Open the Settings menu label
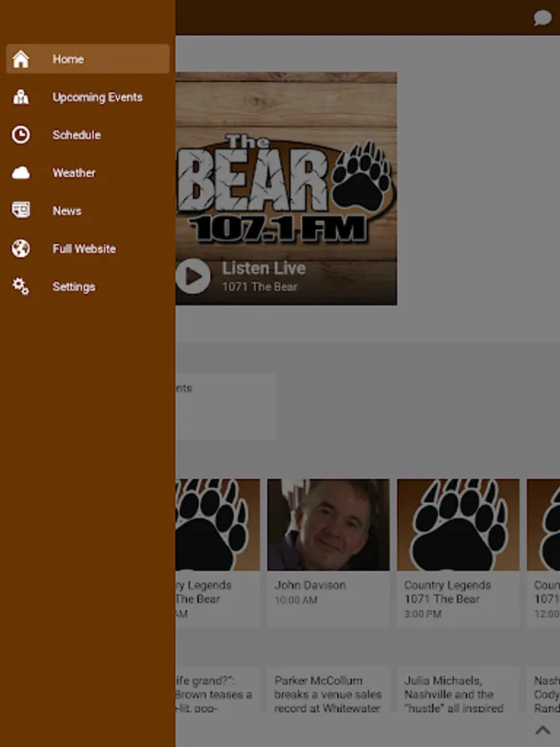This screenshot has height=747, width=560. [74, 286]
